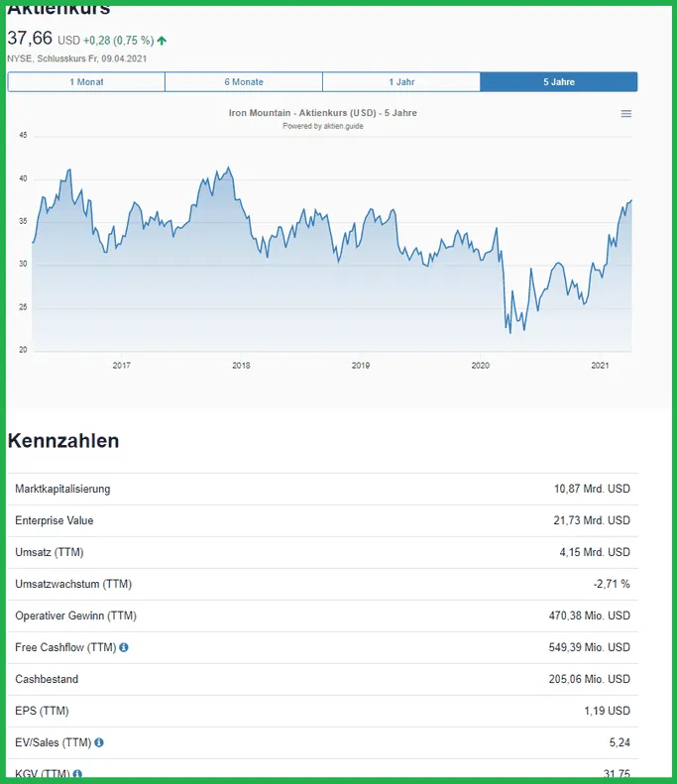Click the value 549,39 Mio. USD

click(590, 647)
